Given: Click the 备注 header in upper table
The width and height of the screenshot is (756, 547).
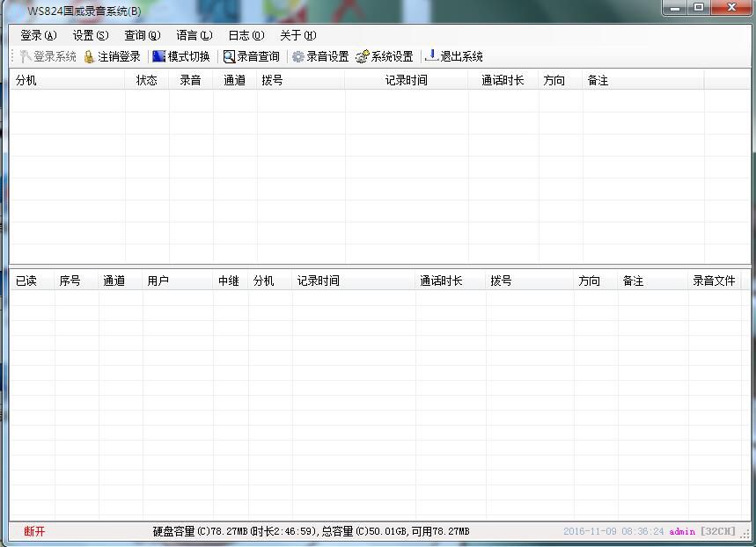Looking at the screenshot, I should (643, 80).
